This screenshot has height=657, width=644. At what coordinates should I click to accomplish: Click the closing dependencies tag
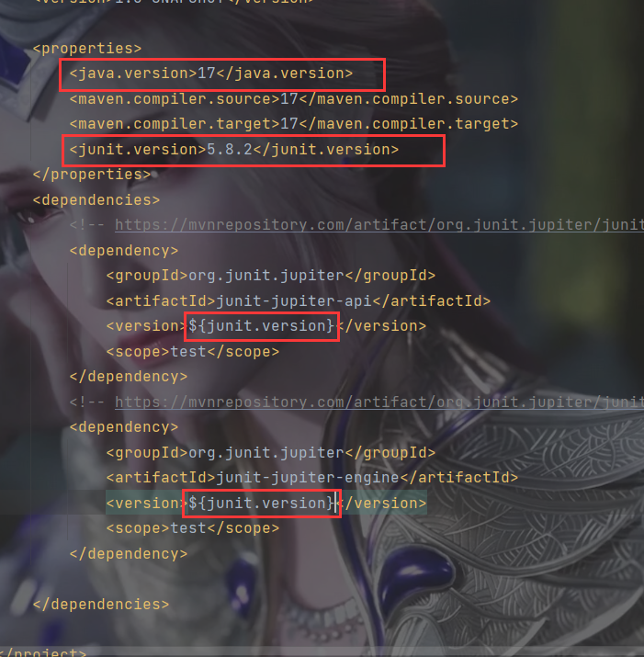click(x=101, y=605)
